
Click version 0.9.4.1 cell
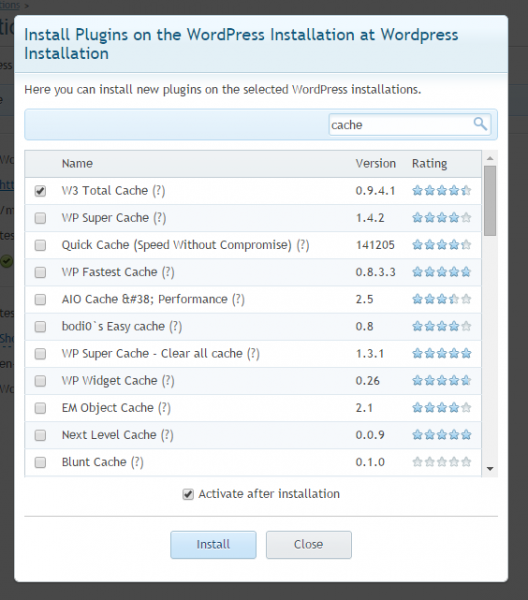pyautogui.click(x=375, y=191)
